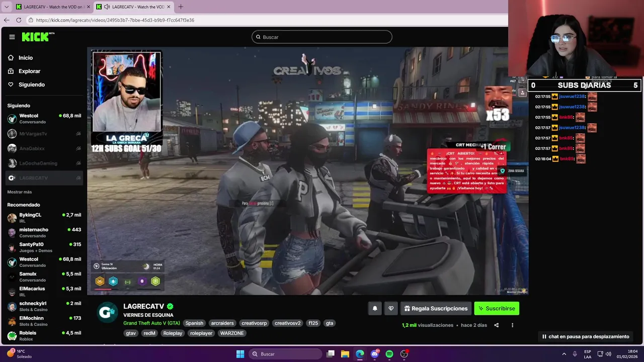Click the heart follow icon
This screenshot has width=644, height=362.
(391, 309)
